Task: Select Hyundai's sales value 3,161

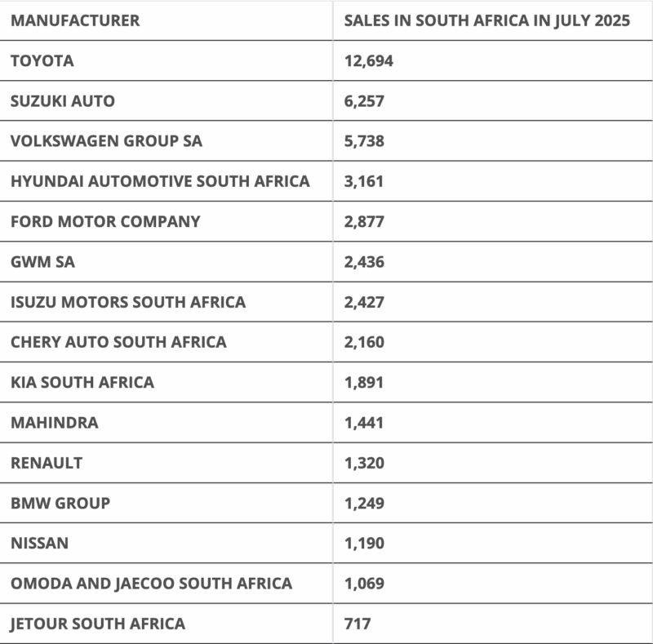Action: click(364, 181)
